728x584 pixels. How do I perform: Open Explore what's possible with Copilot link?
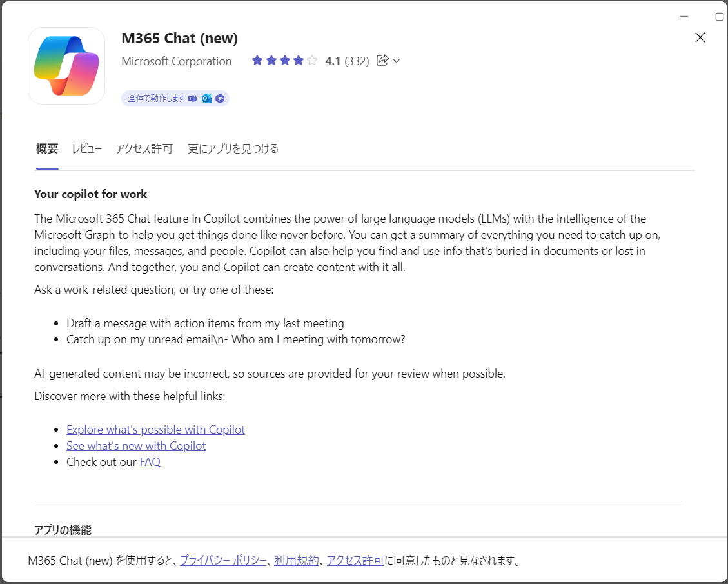click(x=155, y=430)
